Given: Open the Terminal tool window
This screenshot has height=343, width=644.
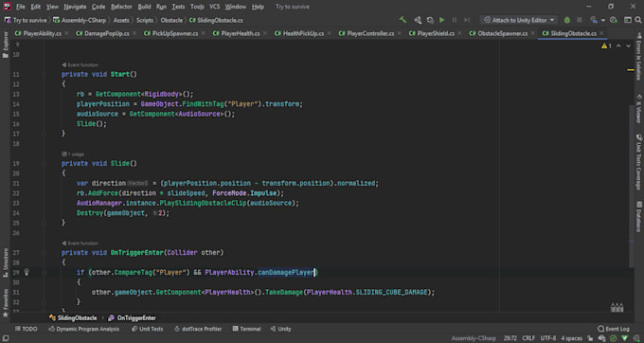Looking at the screenshot, I should point(246,329).
